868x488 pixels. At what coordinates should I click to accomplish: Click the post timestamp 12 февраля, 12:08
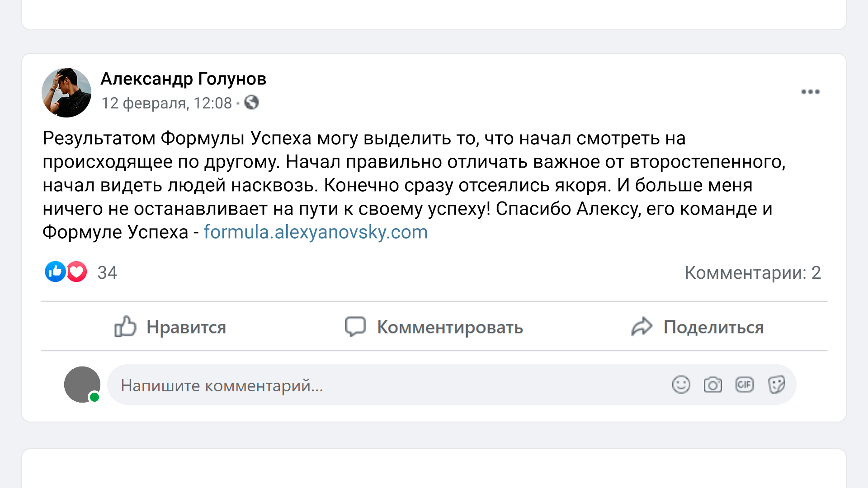point(166,103)
